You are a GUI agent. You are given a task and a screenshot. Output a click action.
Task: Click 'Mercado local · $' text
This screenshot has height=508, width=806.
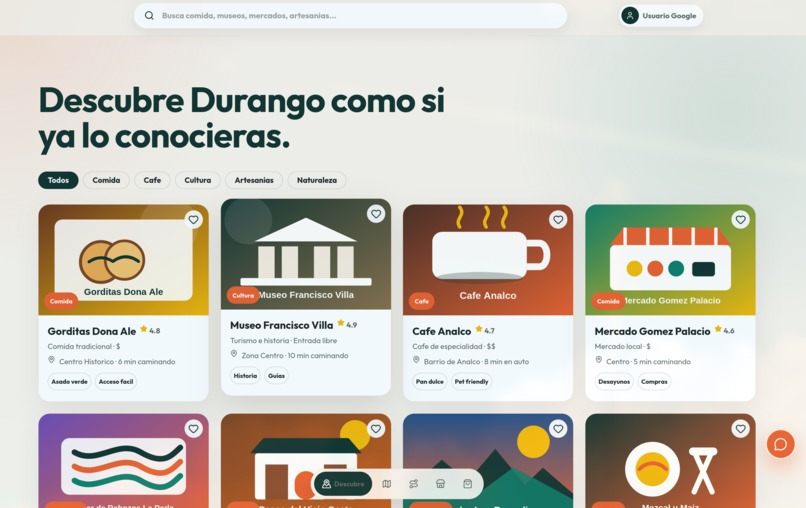click(x=622, y=347)
